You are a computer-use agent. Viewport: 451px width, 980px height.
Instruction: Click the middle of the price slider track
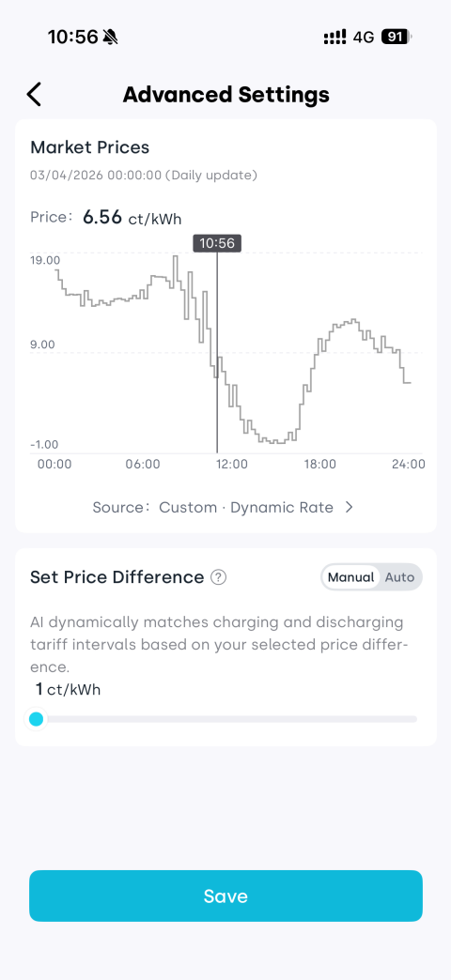[225, 719]
